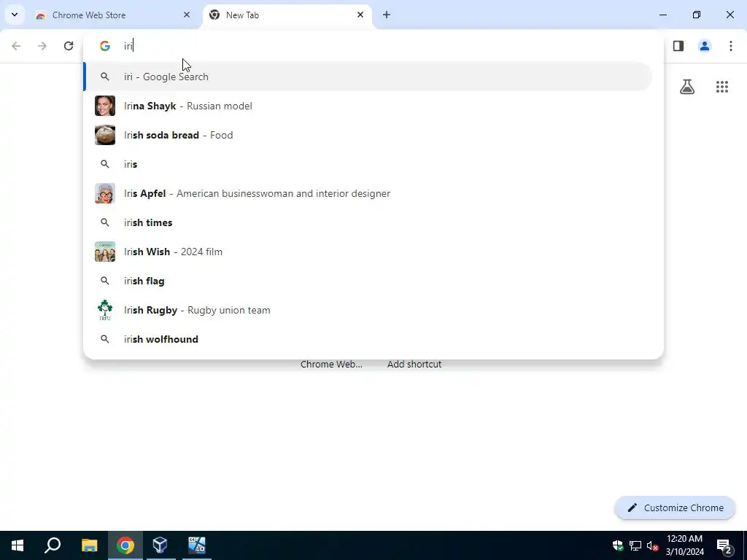Open the Chrome Web... shortcut
This screenshot has width=747, height=560.
pyautogui.click(x=332, y=365)
